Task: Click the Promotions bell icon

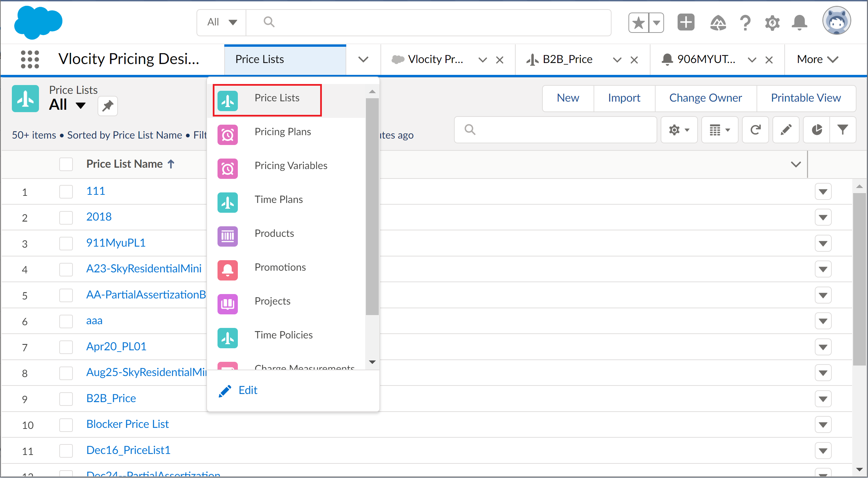Action: coord(228,270)
